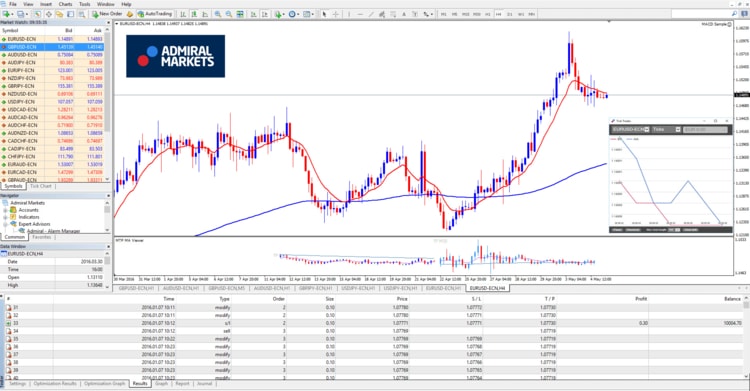Viewport: 750px width, 391px height.
Task: Open the File menu
Action: 13,4
